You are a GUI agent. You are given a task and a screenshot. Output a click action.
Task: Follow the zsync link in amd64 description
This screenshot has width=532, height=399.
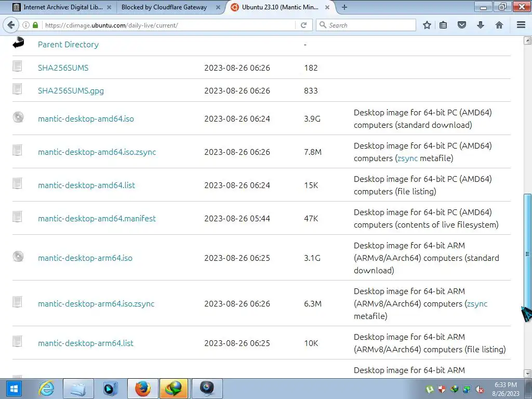pos(407,158)
